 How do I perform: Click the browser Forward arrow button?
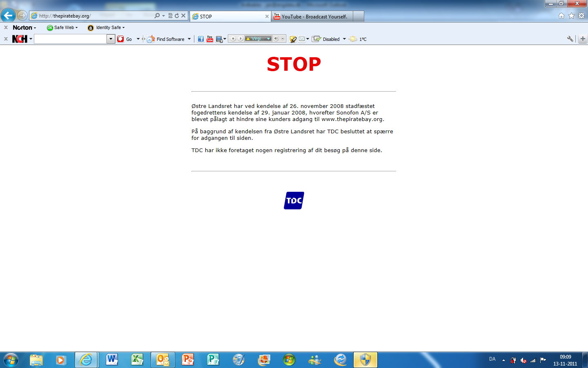pos(22,16)
